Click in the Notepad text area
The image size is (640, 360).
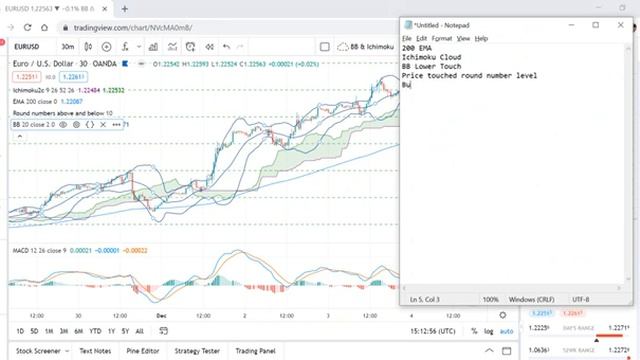pos(513,163)
